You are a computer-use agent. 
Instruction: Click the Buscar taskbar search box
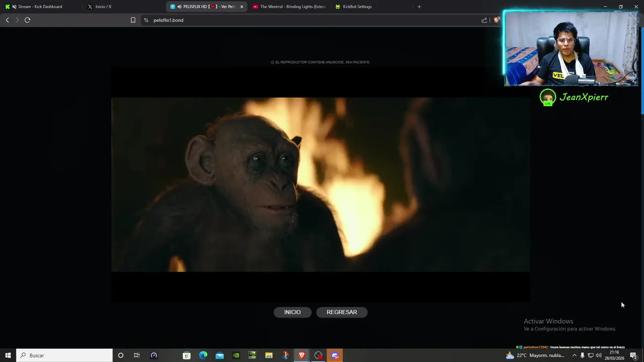64,355
